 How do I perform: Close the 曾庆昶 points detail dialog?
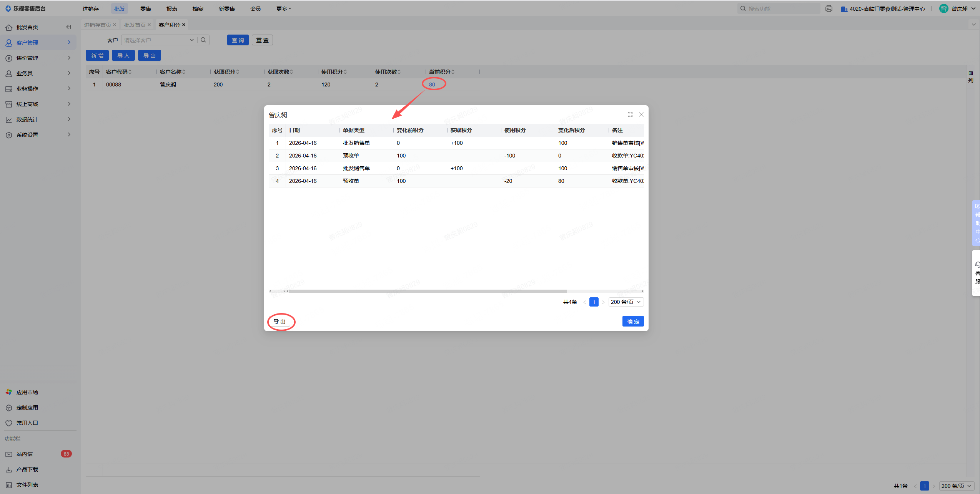pos(641,114)
